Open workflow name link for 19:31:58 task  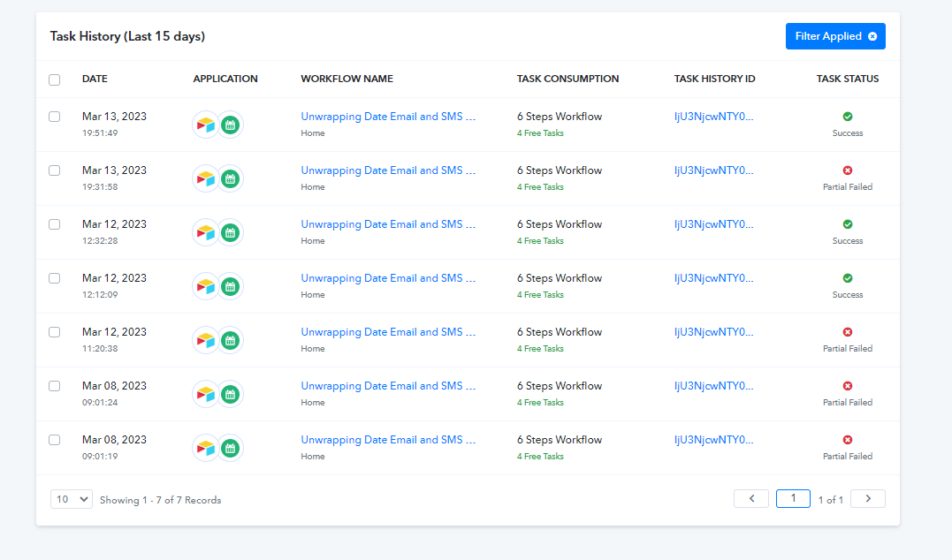pyautogui.click(x=388, y=170)
